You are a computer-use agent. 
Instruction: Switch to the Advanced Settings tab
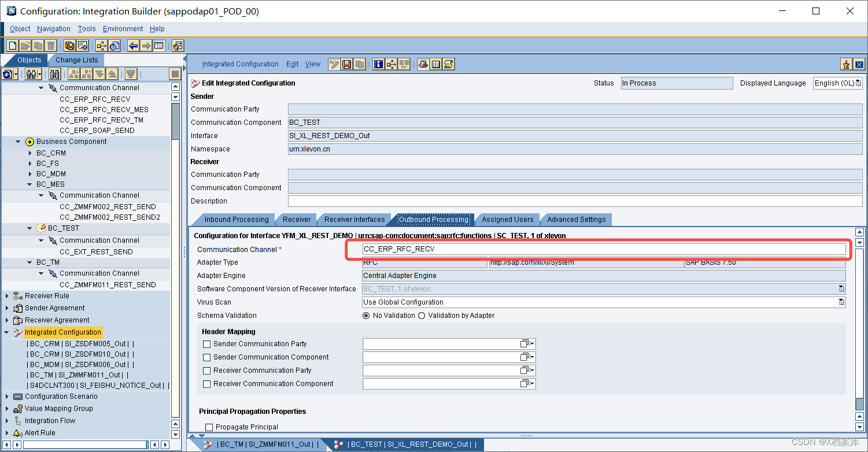tap(576, 220)
